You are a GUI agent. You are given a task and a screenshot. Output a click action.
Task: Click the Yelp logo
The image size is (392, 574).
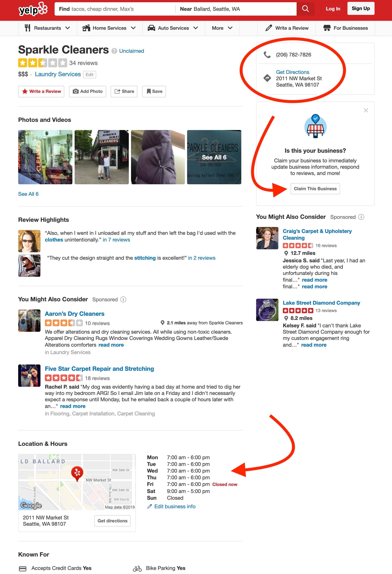pos(33,9)
